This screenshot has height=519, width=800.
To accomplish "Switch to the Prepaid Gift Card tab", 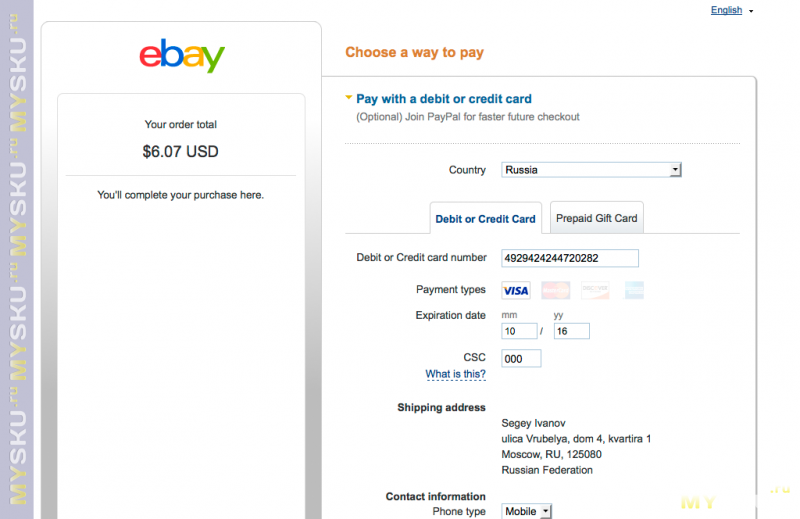I will tap(596, 218).
